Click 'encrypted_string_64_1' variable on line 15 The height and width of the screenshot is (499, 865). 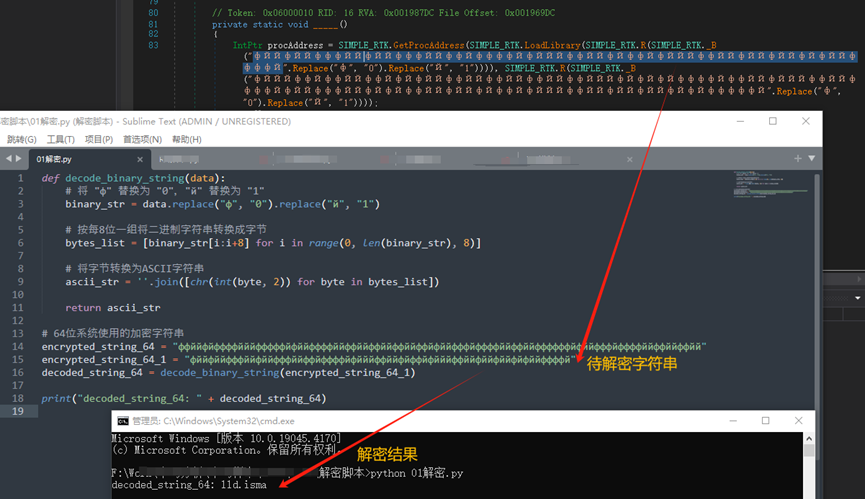click(104, 360)
